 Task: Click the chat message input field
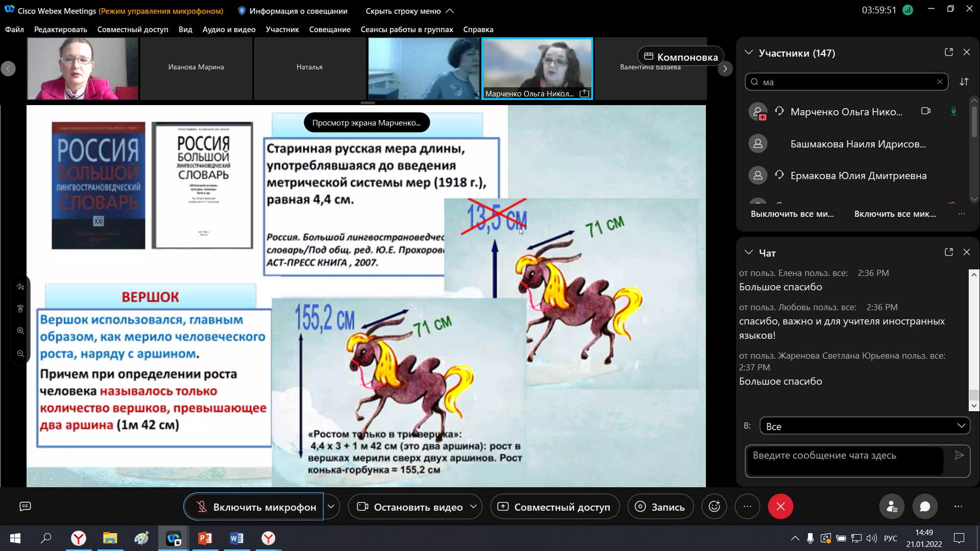(845, 461)
